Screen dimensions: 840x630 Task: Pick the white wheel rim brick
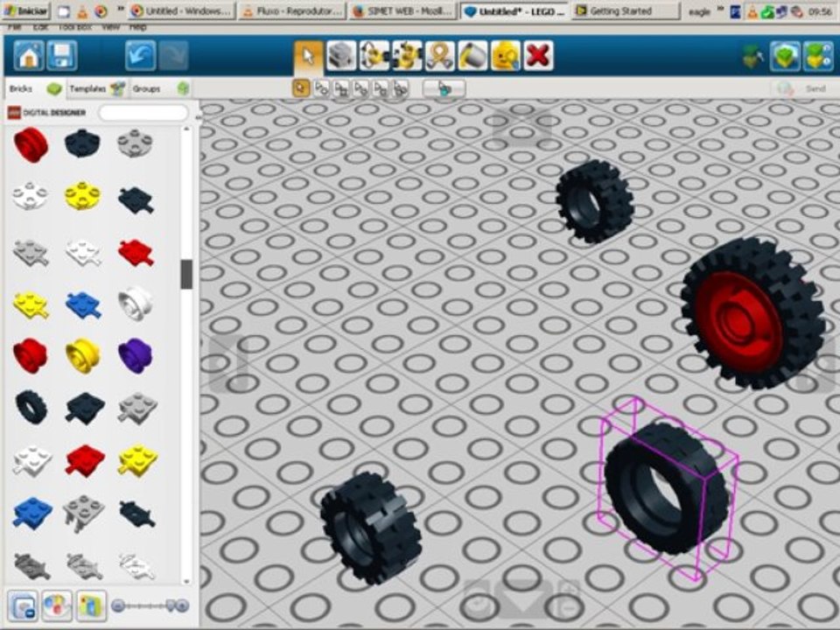136,304
